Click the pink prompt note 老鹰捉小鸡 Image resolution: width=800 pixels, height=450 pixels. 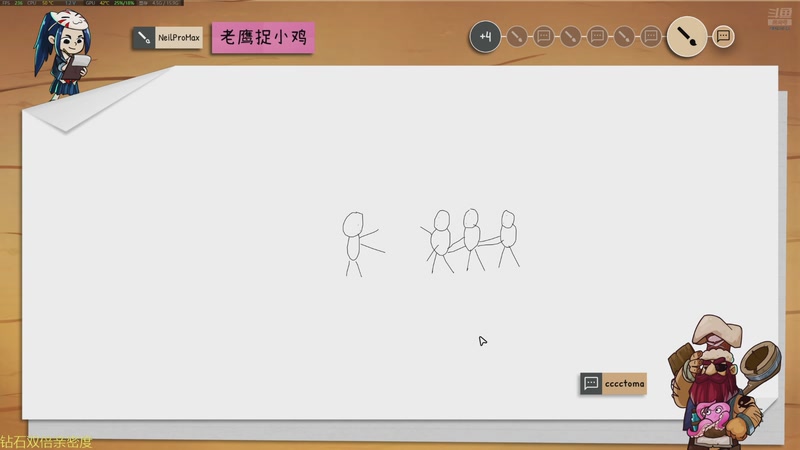tap(263, 37)
